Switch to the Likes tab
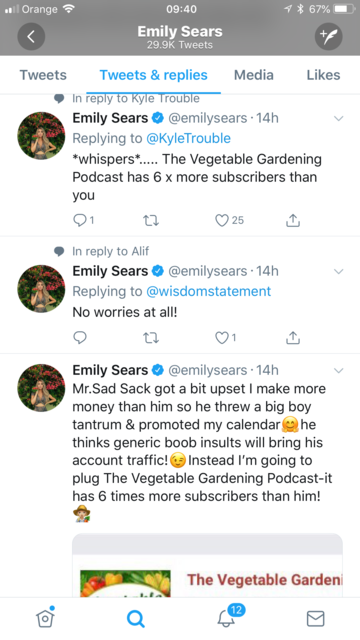Image resolution: width=360 pixels, height=640 pixels. 323,75
